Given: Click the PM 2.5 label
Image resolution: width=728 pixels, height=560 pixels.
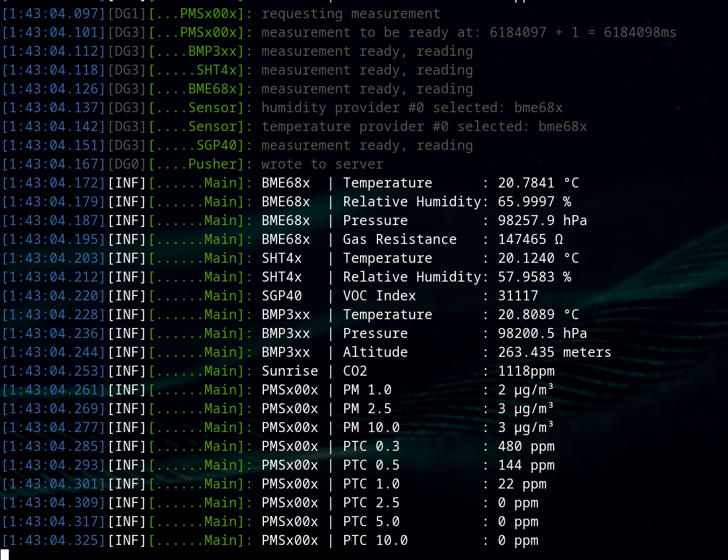Looking at the screenshot, I should pos(367,409).
